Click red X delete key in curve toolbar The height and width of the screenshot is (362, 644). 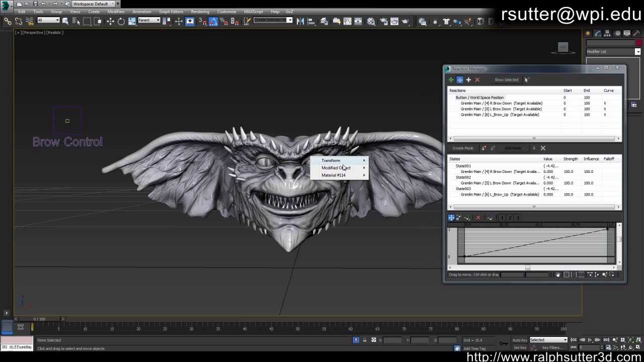point(478,218)
